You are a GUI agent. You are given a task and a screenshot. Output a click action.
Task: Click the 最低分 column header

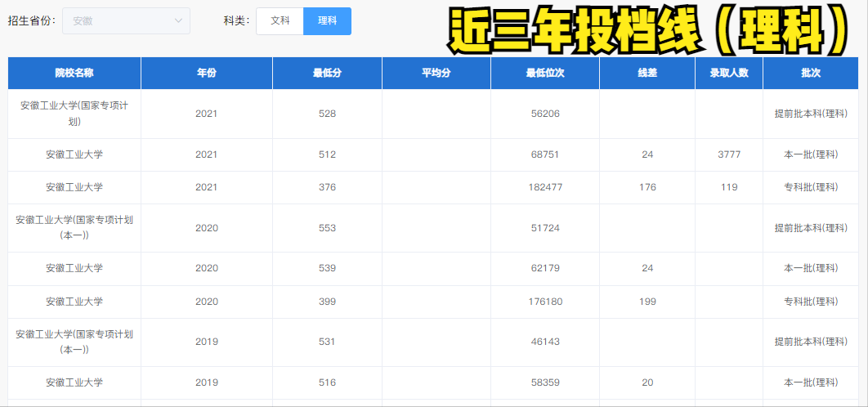point(327,73)
